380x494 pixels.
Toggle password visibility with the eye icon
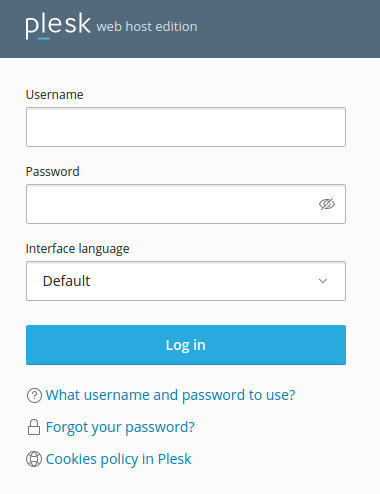click(327, 204)
